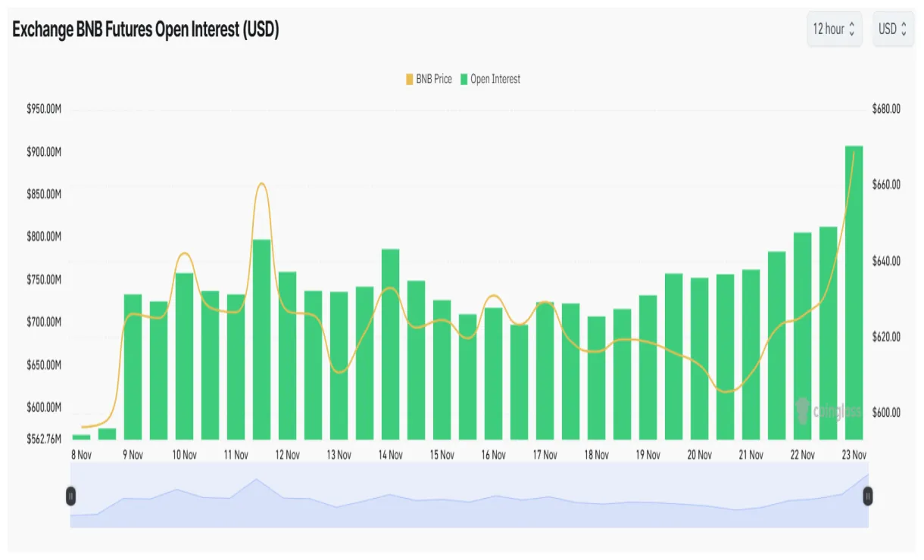This screenshot has height=560, width=924.
Task: Toggle the Open Interest series visibility
Action: [493, 79]
